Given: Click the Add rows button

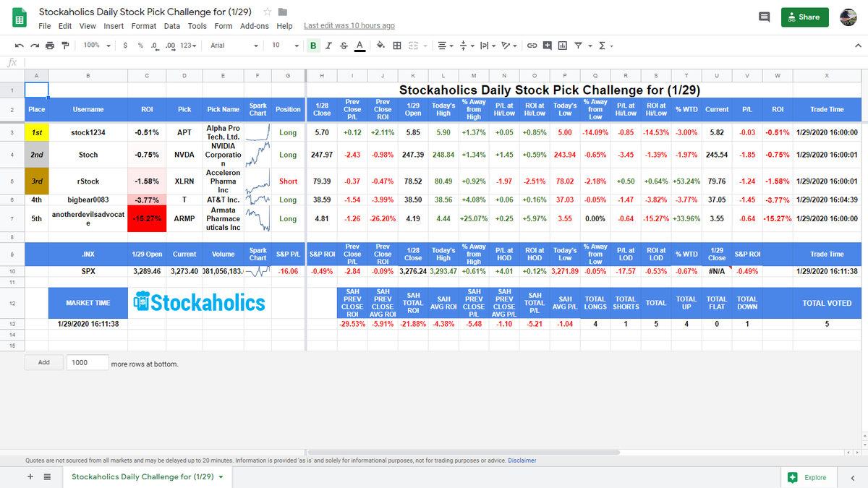Looking at the screenshot, I should pyautogui.click(x=44, y=362).
